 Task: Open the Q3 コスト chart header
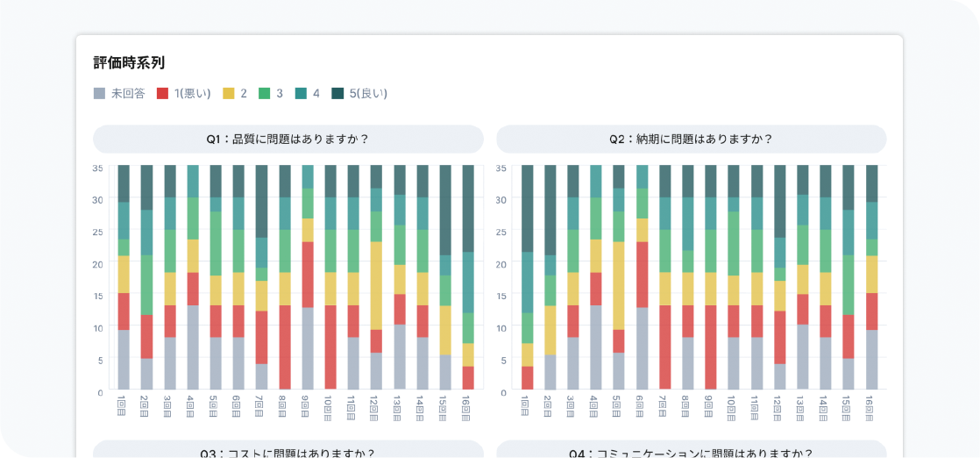point(288,452)
